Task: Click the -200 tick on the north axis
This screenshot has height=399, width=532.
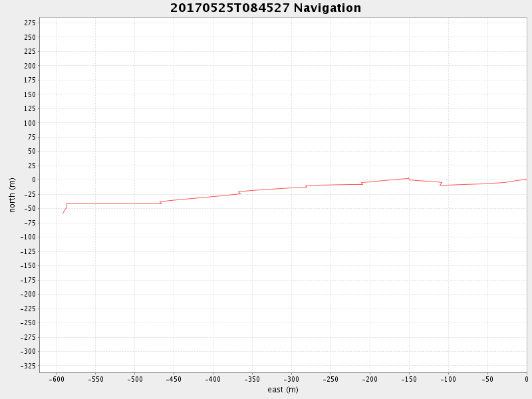Action: (x=27, y=294)
